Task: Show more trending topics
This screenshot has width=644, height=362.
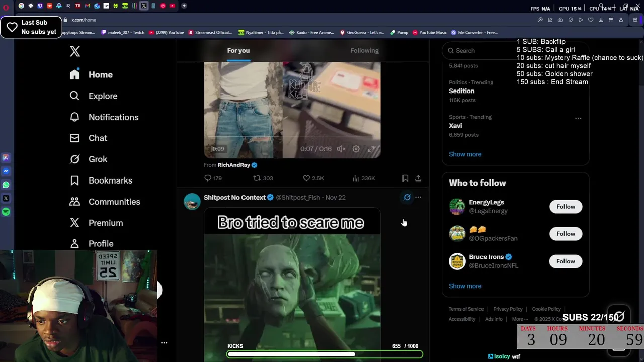Action: [465, 154]
